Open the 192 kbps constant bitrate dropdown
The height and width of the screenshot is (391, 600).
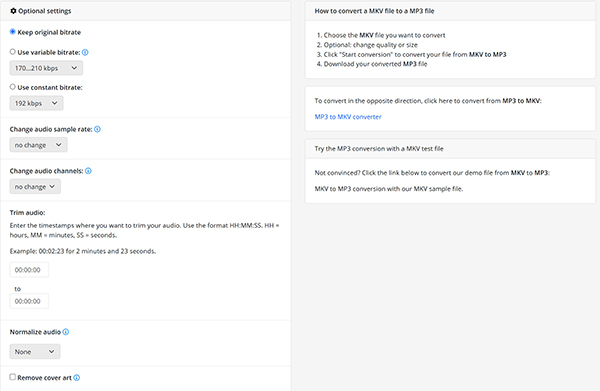tap(36, 103)
